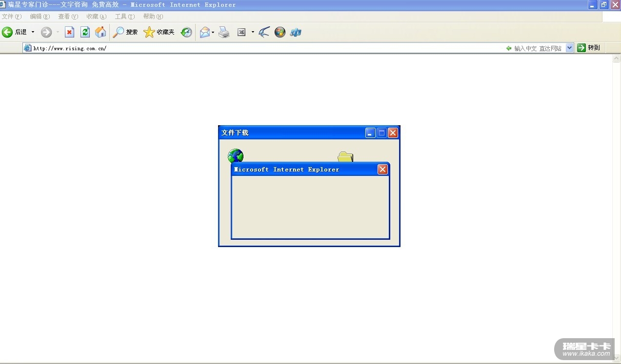This screenshot has height=364, width=621.
Task: Open Favorites (收藏夹) star button
Action: coord(159,32)
